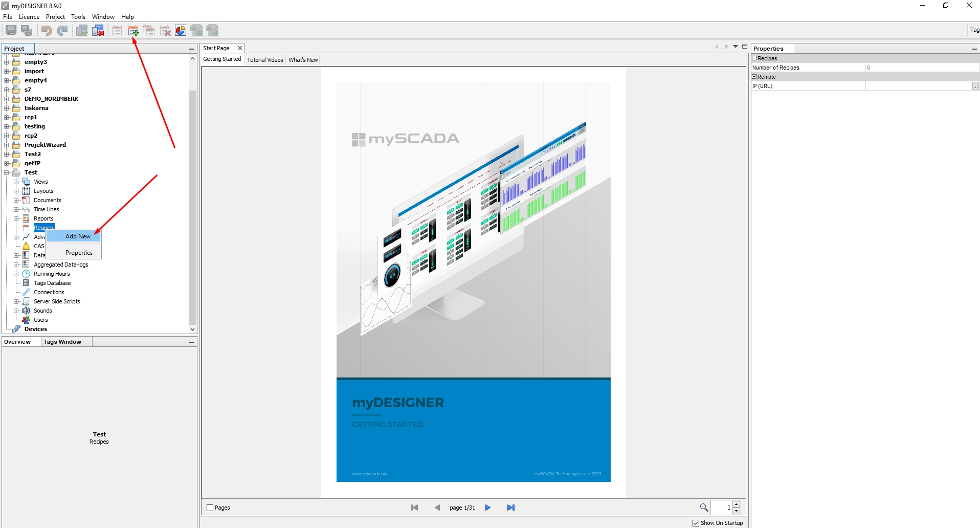Click the first Excel sheet toolbar icon

click(x=196, y=31)
